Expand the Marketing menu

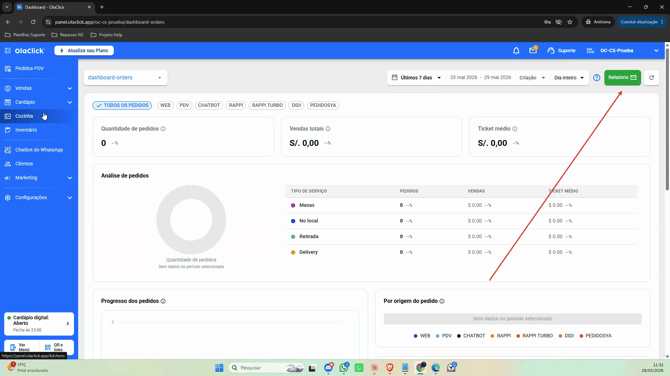[x=38, y=178]
